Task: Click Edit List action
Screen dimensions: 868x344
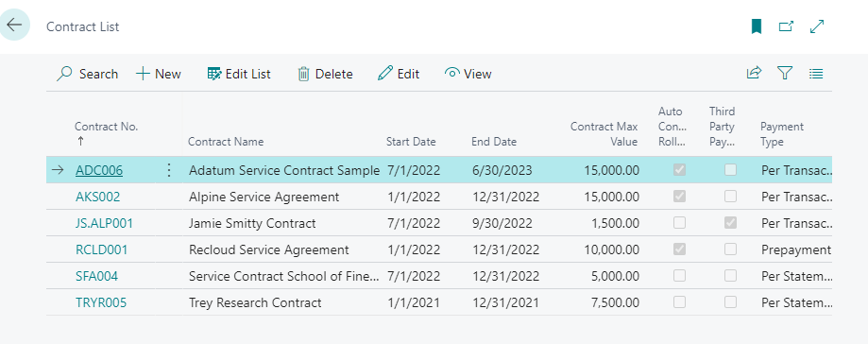Action: click(x=239, y=74)
